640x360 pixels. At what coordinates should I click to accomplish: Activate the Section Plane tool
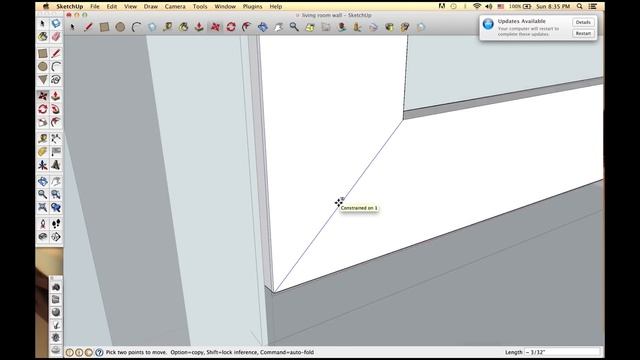tap(56, 237)
